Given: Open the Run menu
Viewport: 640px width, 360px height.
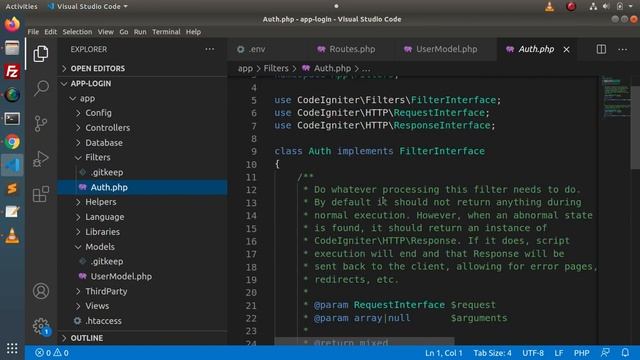Looking at the screenshot, I should pyautogui.click(x=140, y=32).
